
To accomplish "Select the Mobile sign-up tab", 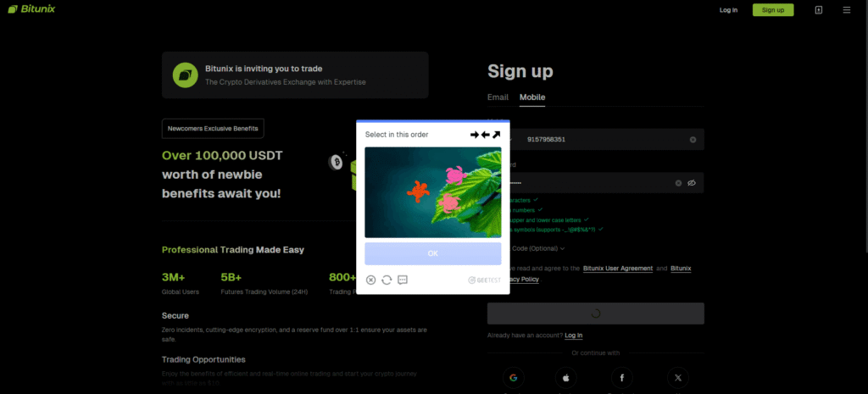I will click(x=532, y=97).
